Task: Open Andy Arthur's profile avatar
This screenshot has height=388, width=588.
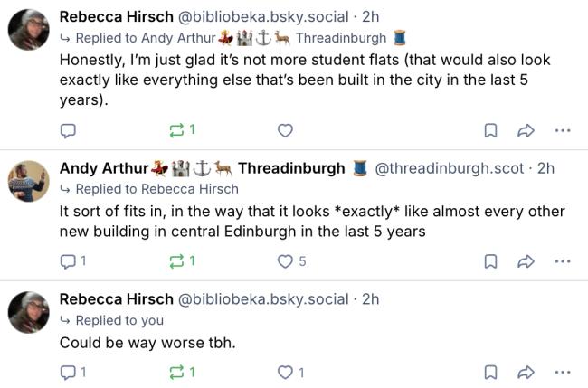Action: (x=28, y=181)
